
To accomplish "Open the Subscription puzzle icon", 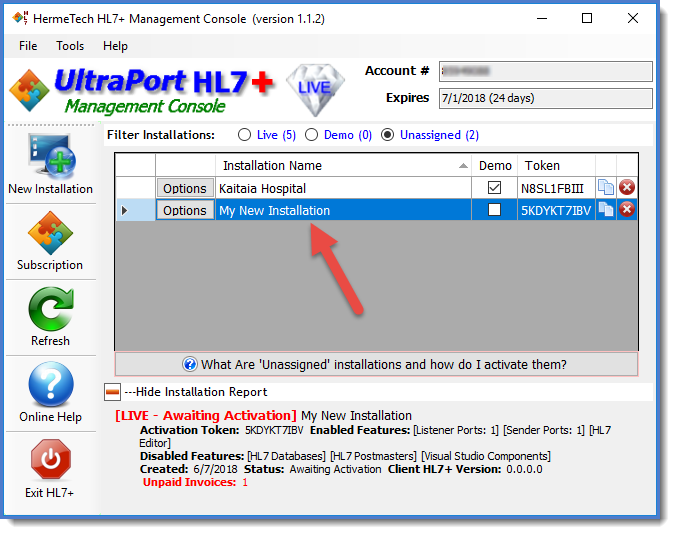I will (50, 233).
